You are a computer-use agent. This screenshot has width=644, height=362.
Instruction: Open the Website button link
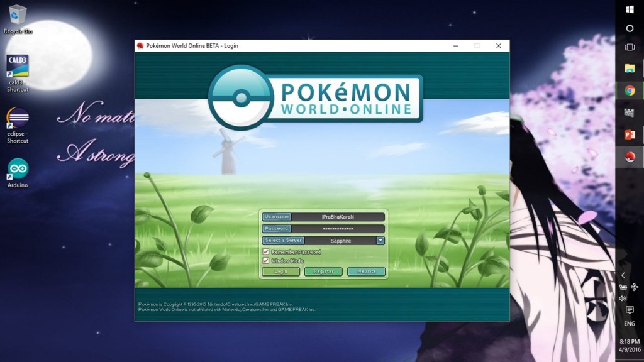[x=366, y=271]
